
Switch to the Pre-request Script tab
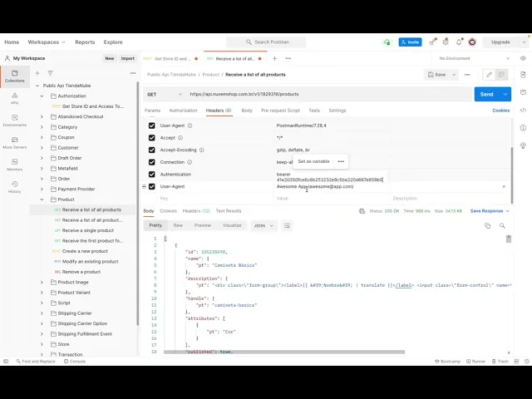[x=280, y=111]
